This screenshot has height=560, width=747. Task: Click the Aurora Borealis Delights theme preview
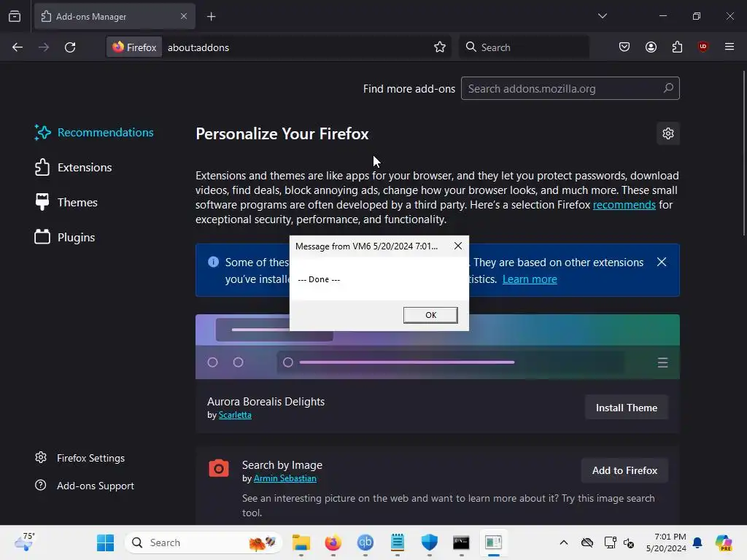(x=438, y=346)
